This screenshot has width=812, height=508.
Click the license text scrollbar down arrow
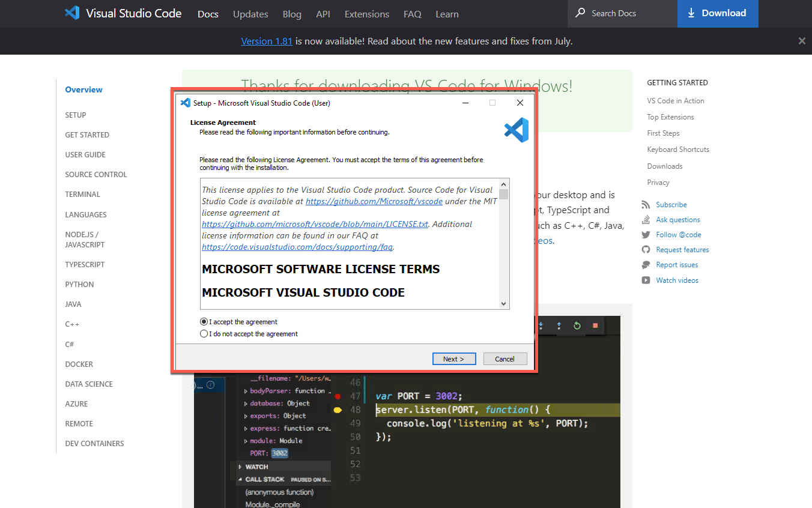pyautogui.click(x=503, y=304)
